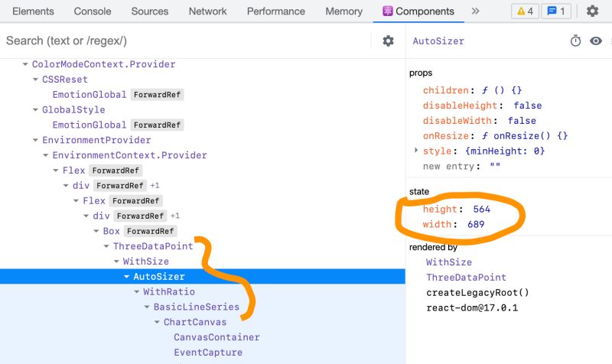Click disableHeight value false
612x364 pixels.
pyautogui.click(x=528, y=106)
